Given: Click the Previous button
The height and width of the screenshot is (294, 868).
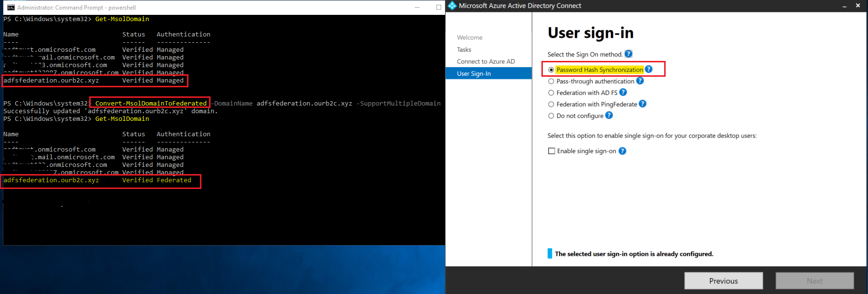Looking at the screenshot, I should coord(723,281).
